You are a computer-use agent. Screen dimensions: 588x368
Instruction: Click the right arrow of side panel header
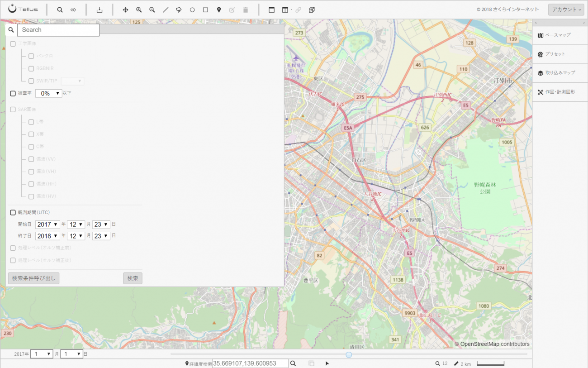584,23
